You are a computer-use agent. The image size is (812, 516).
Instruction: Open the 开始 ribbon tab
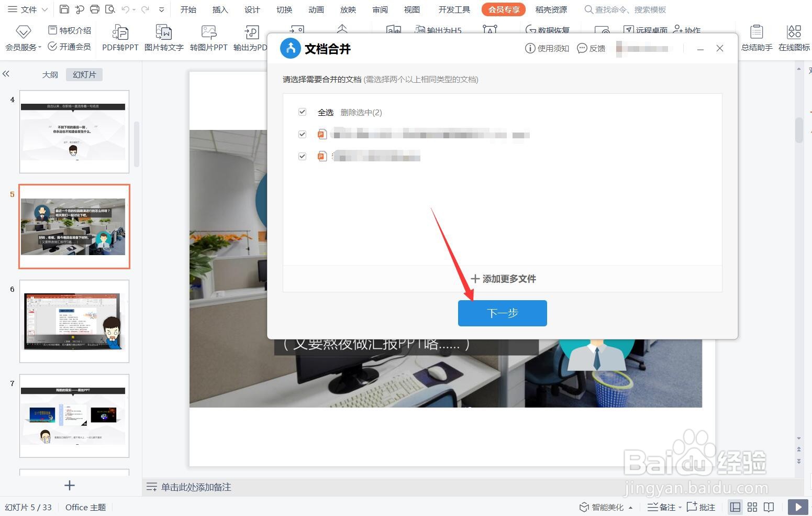pyautogui.click(x=188, y=9)
